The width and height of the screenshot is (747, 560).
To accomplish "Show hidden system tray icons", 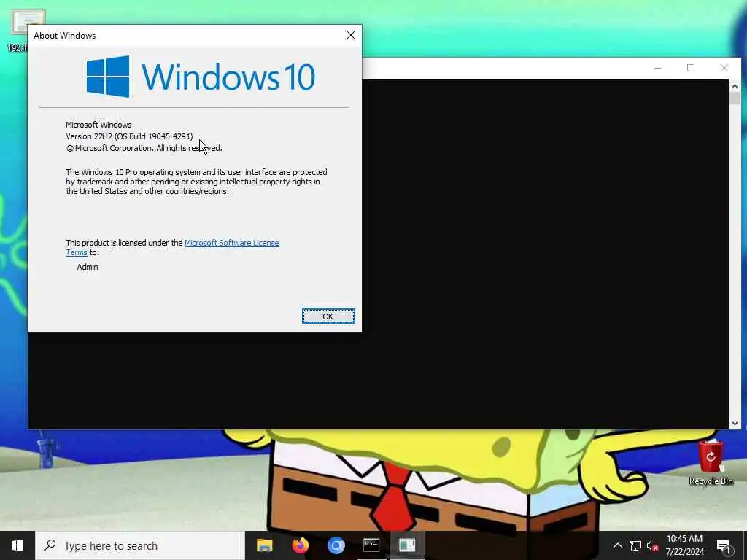I will 617,545.
